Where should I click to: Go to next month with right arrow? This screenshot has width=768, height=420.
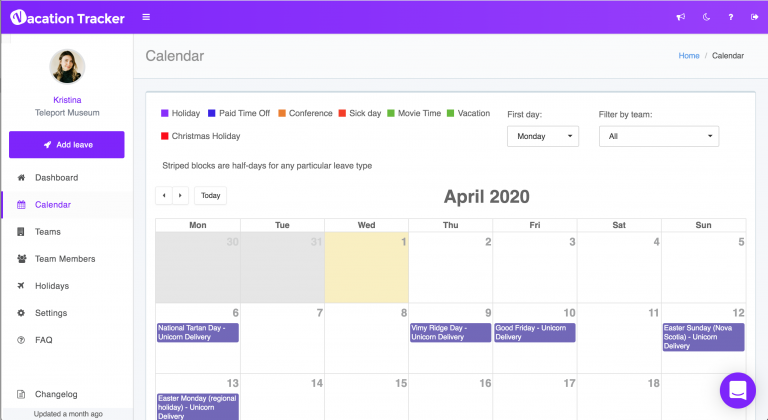180,196
